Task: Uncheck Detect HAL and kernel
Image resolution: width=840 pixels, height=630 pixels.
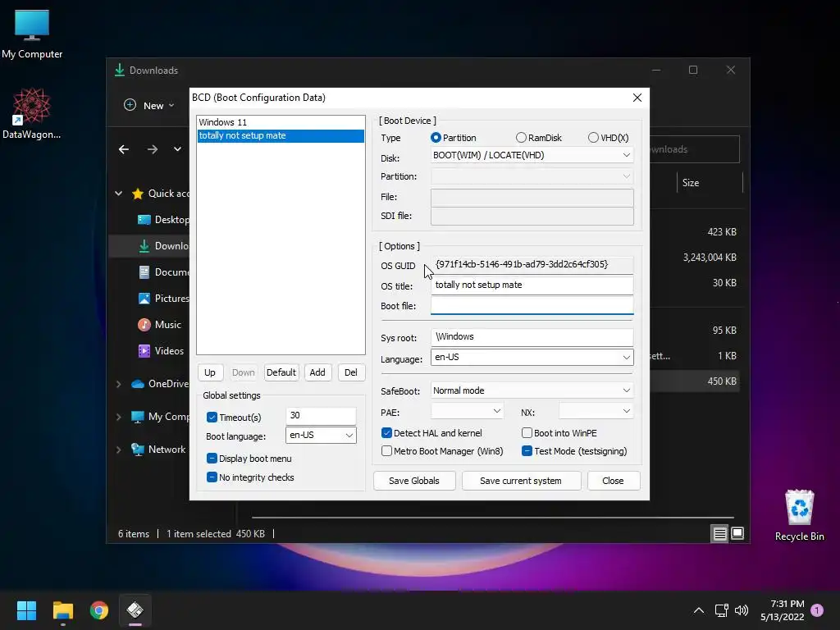Action: pos(387,433)
